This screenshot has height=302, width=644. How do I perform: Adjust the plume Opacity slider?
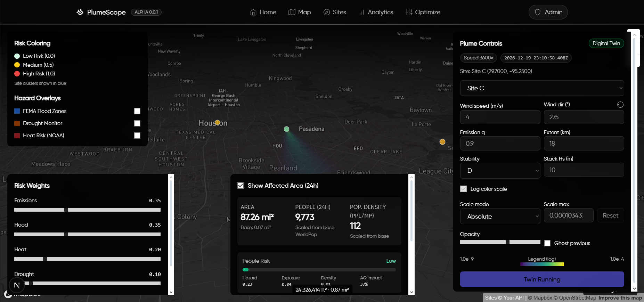coord(500,242)
